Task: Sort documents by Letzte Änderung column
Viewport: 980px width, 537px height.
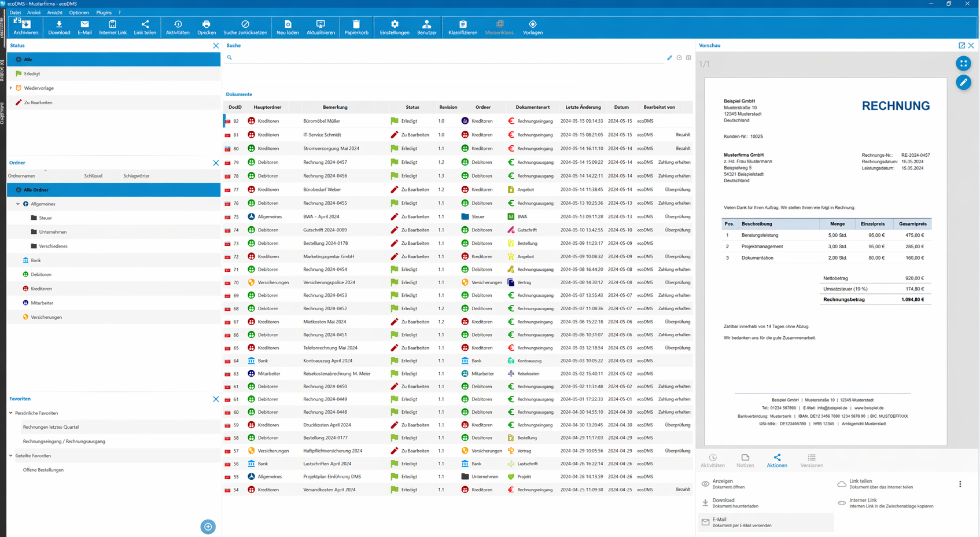Action: 583,107
